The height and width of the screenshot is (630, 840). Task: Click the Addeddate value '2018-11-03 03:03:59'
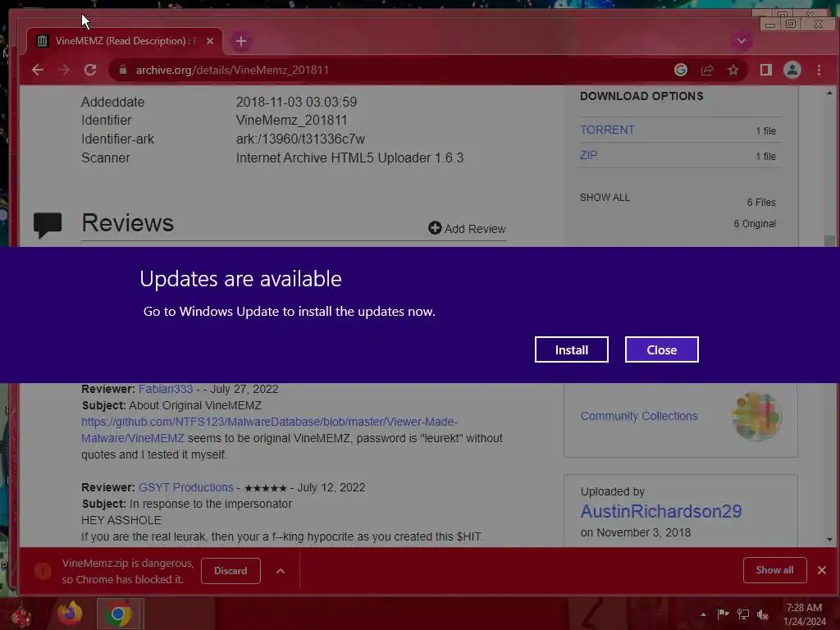pyautogui.click(x=296, y=102)
